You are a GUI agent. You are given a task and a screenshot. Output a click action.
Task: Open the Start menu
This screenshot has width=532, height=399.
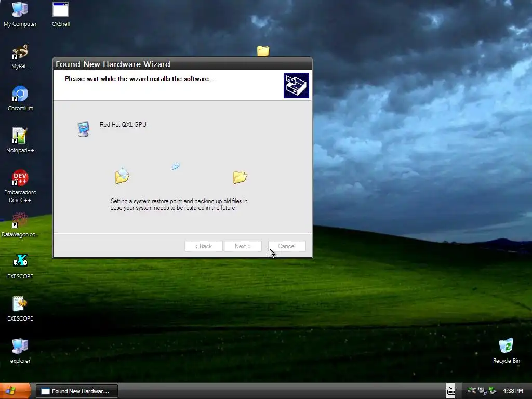coord(15,391)
